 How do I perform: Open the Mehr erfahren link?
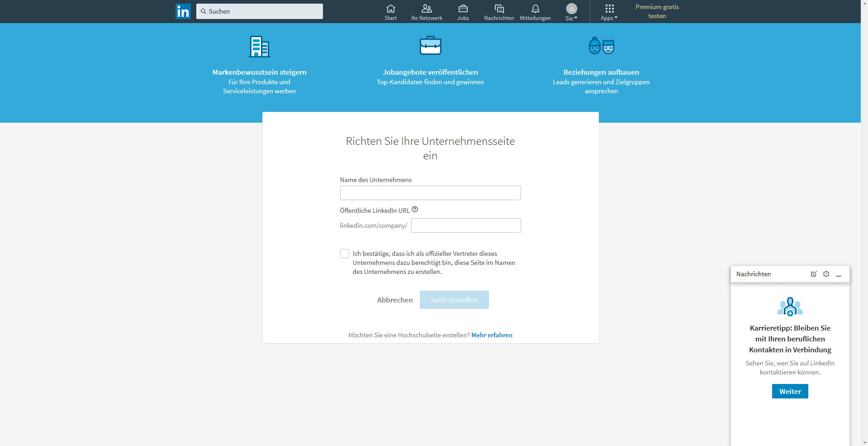click(492, 335)
